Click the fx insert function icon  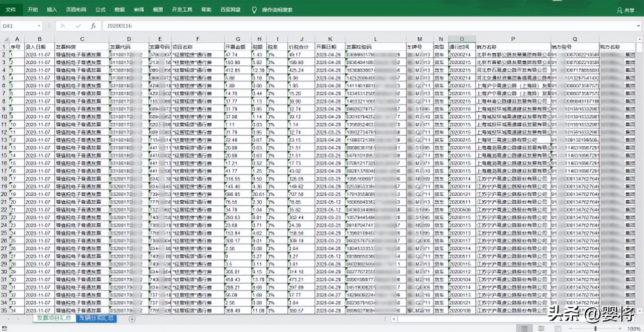(93, 26)
